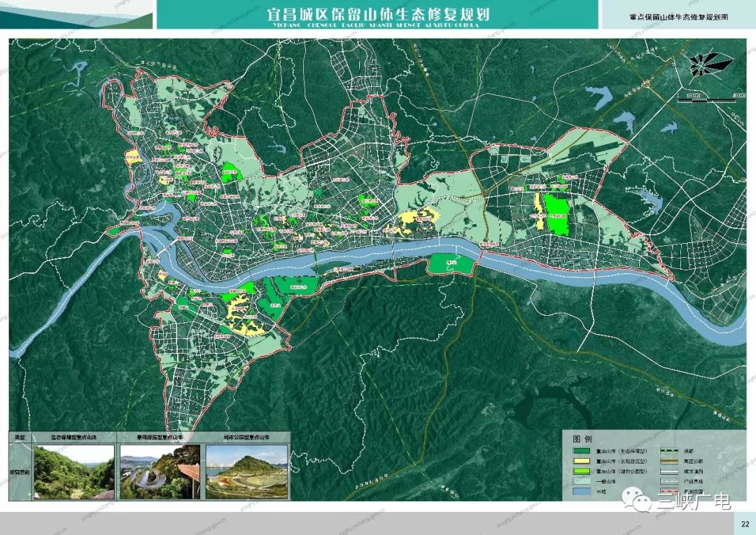Click the expressway brown line legend symbol

coord(668,462)
